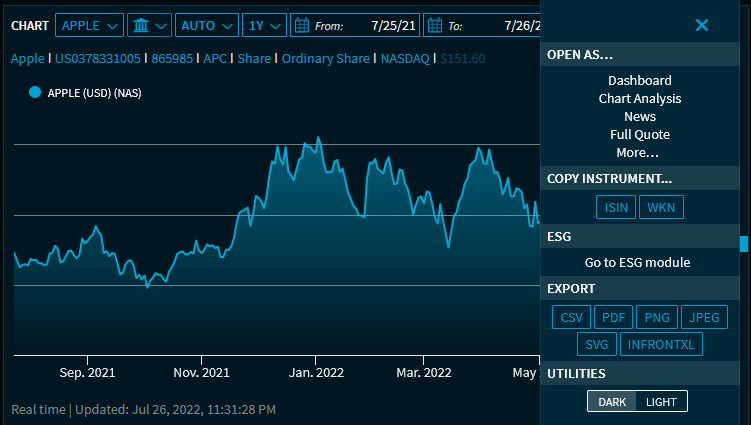The height and width of the screenshot is (425, 751).
Task: Click the To date calendar icon
Action: click(434, 25)
